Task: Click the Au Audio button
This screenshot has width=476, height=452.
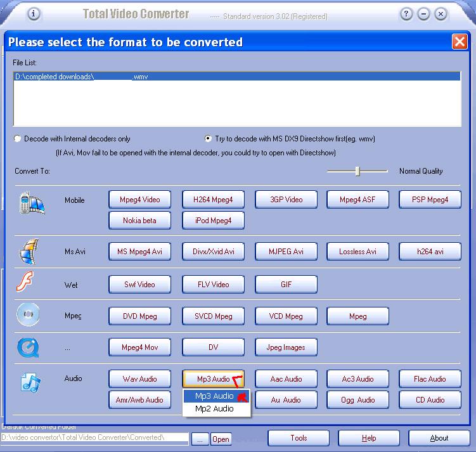Action: [x=286, y=400]
